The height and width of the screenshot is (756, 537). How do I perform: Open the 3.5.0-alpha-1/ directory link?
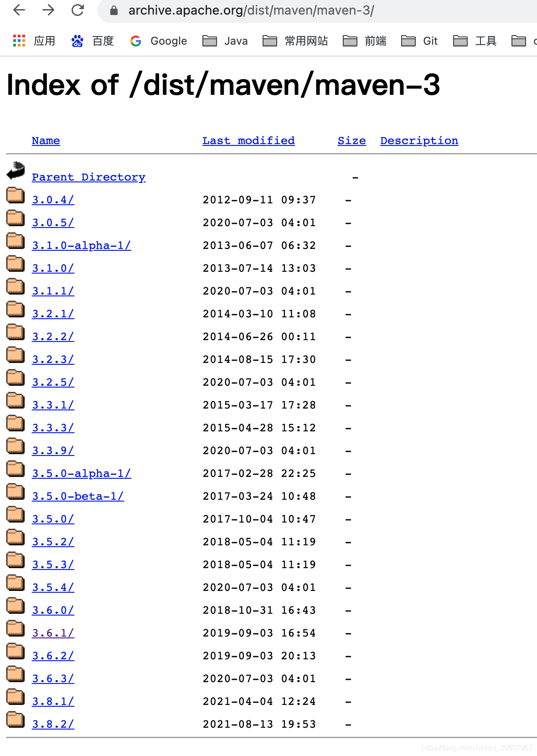(x=81, y=473)
